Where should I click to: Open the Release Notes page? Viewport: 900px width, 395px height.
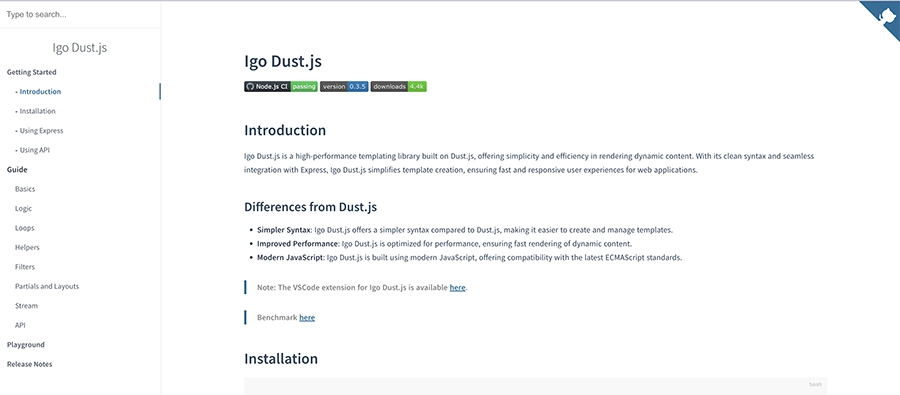(29, 365)
